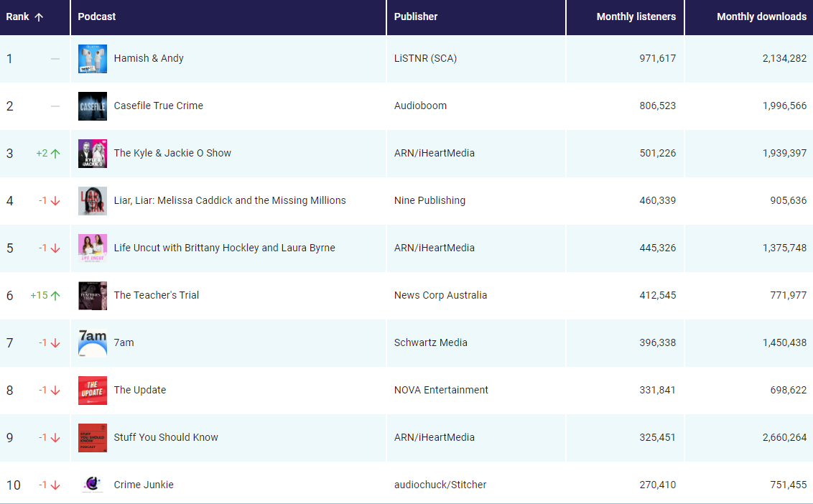Image resolution: width=813 pixels, height=504 pixels.
Task: Click the Liar, Liar podcast cover image
Action: [x=93, y=201]
